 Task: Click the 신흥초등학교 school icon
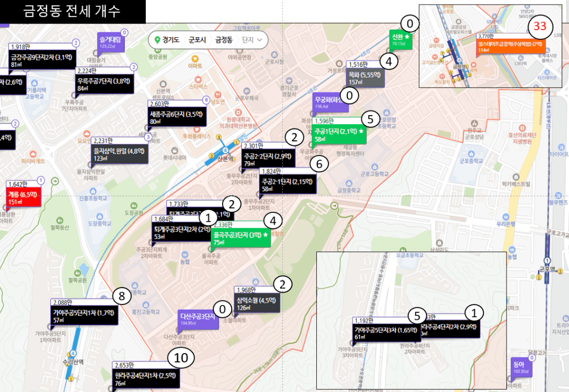pyautogui.click(x=93, y=191)
